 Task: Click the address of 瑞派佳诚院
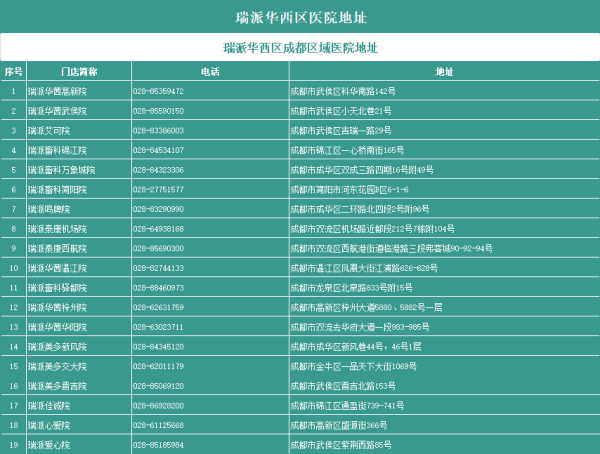(x=347, y=406)
